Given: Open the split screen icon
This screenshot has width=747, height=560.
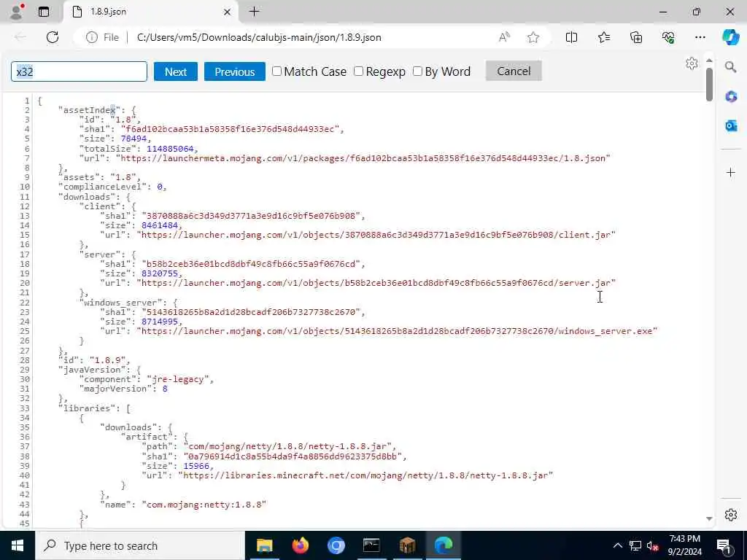Looking at the screenshot, I should (x=571, y=37).
